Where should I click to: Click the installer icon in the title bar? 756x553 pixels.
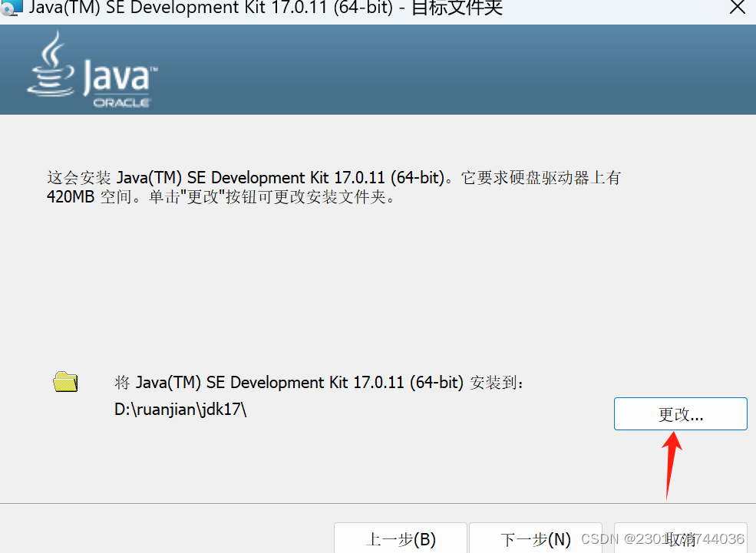[x=11, y=7]
